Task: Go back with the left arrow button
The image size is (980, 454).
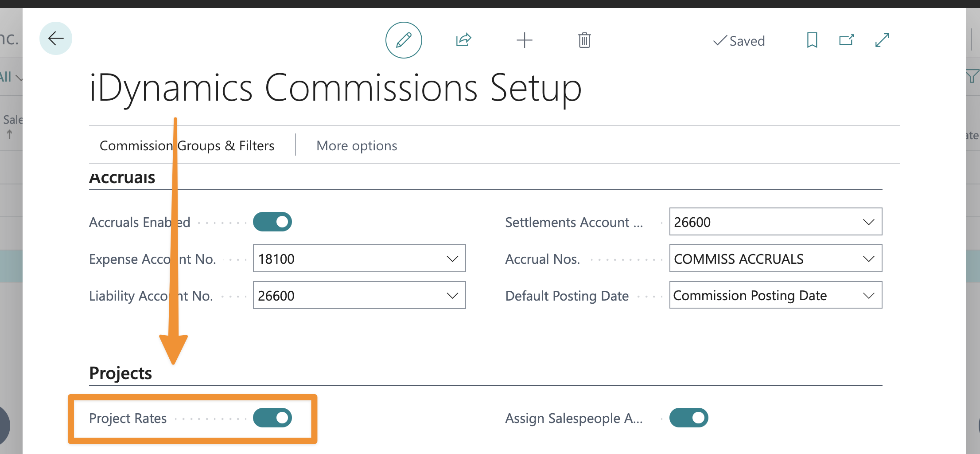Action: pyautogui.click(x=56, y=39)
